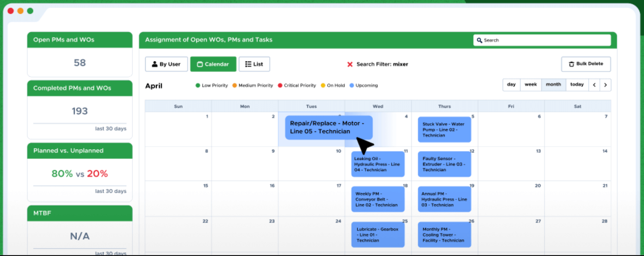
Task: Remove the mixer search filter red X
Action: pyautogui.click(x=350, y=64)
